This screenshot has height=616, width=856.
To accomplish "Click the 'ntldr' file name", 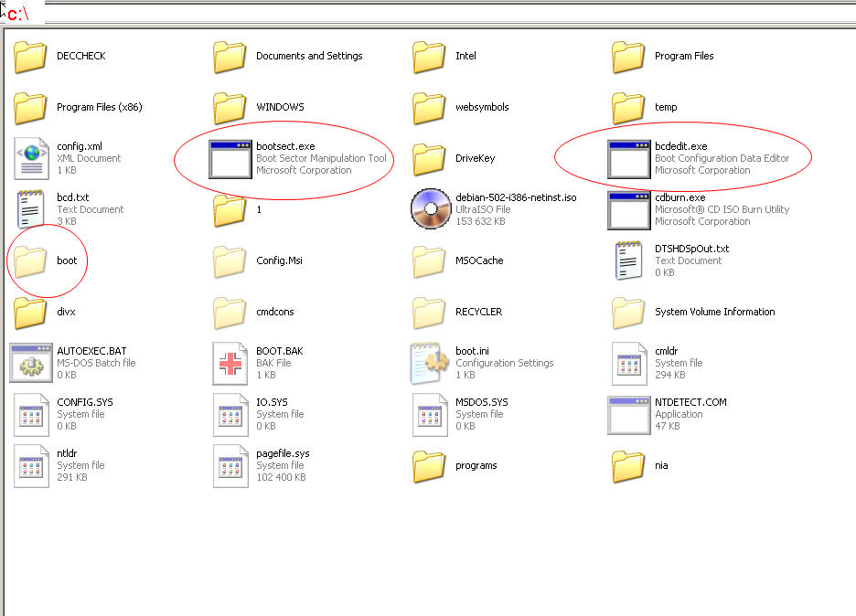I will coord(67,453).
